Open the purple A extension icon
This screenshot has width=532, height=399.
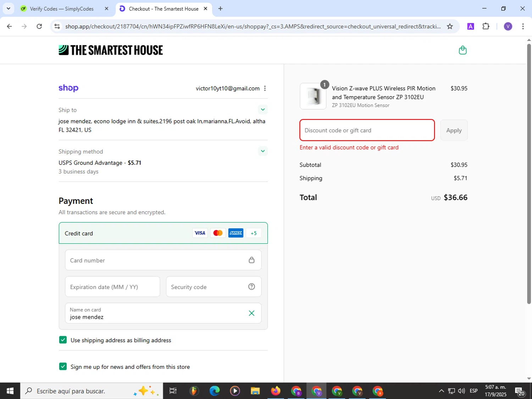(471, 26)
